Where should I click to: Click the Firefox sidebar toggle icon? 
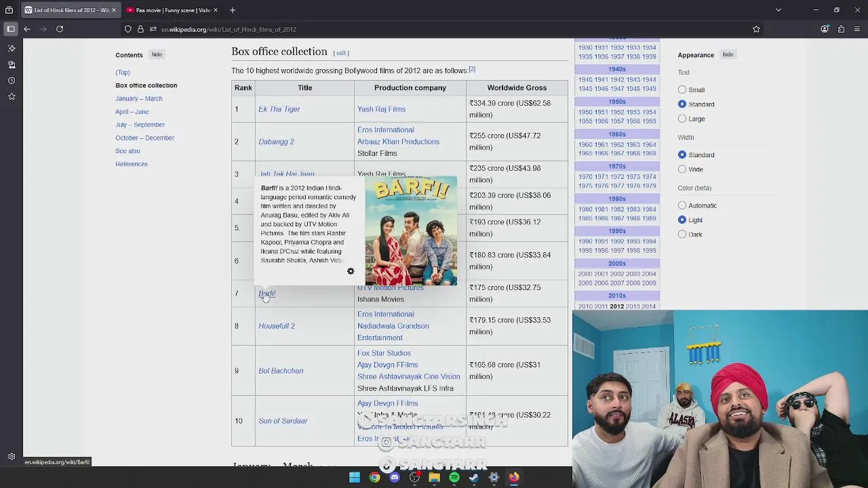pyautogui.click(x=11, y=29)
